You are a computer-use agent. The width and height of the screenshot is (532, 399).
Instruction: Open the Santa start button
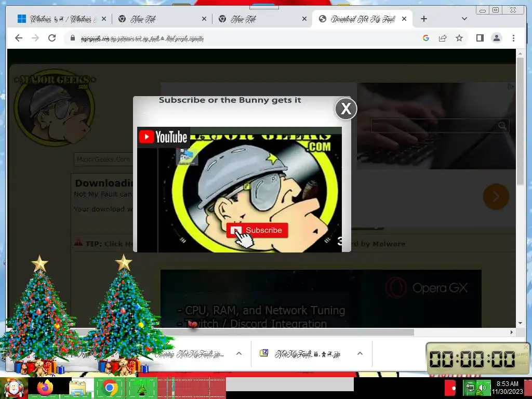point(14,388)
